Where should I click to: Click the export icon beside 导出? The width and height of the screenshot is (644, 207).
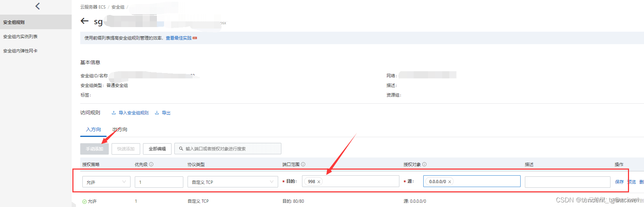point(157,113)
